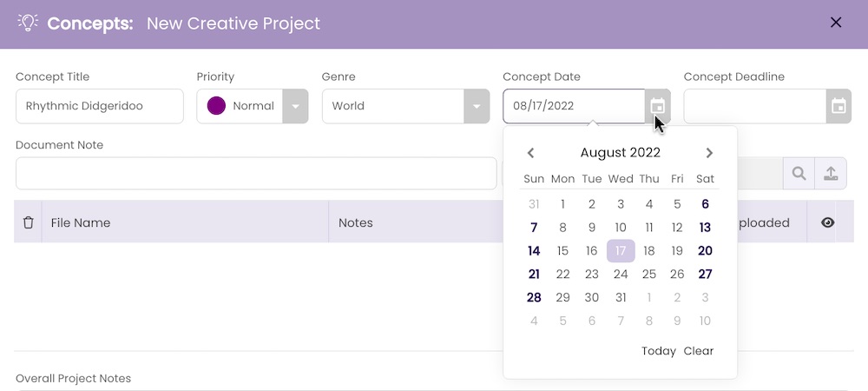This screenshot has height=391, width=868.
Task: Click the Concept Date field showing 08/17/2022
Action: pos(574,106)
